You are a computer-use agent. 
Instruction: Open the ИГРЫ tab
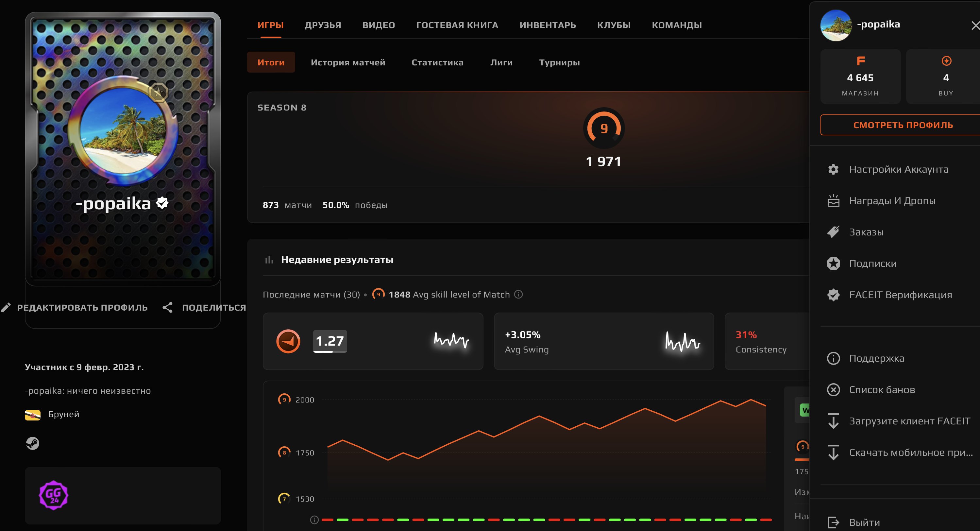point(270,25)
